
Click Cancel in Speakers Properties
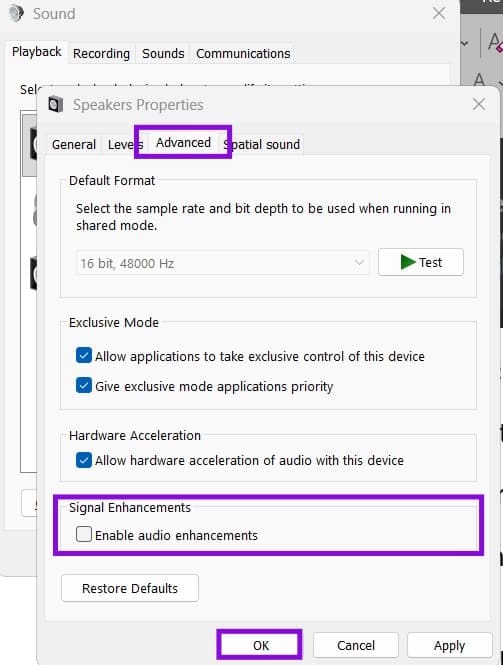[356, 645]
